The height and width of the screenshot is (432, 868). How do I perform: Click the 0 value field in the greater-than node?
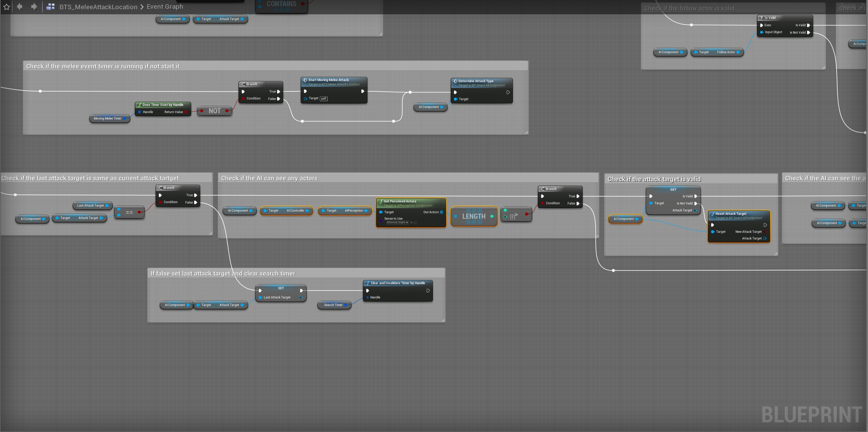pos(512,217)
